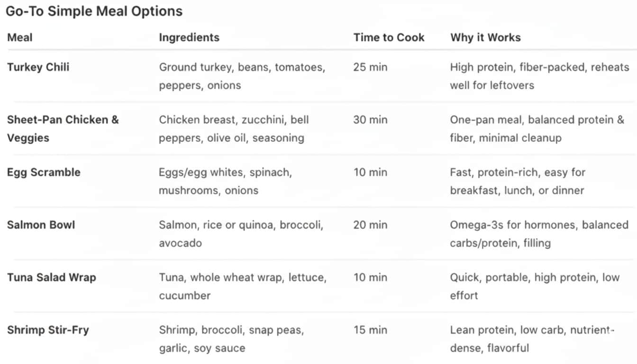
Task: Click the "Ingredients" column header
Action: (189, 37)
